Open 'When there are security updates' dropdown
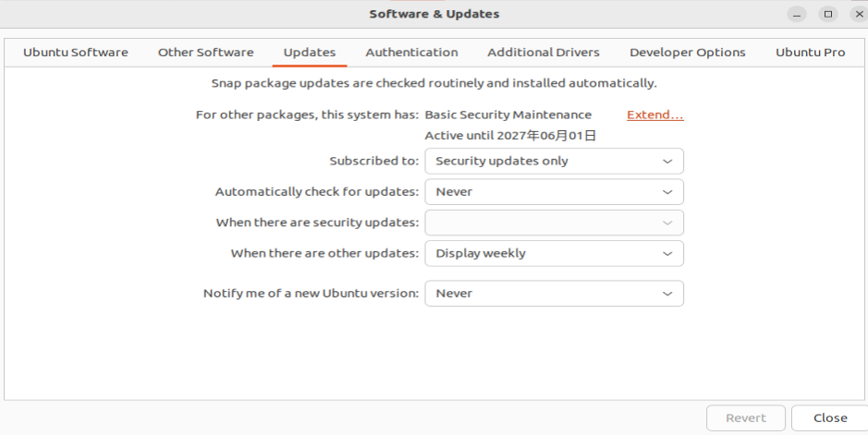The width and height of the screenshot is (868, 435). [x=554, y=223]
